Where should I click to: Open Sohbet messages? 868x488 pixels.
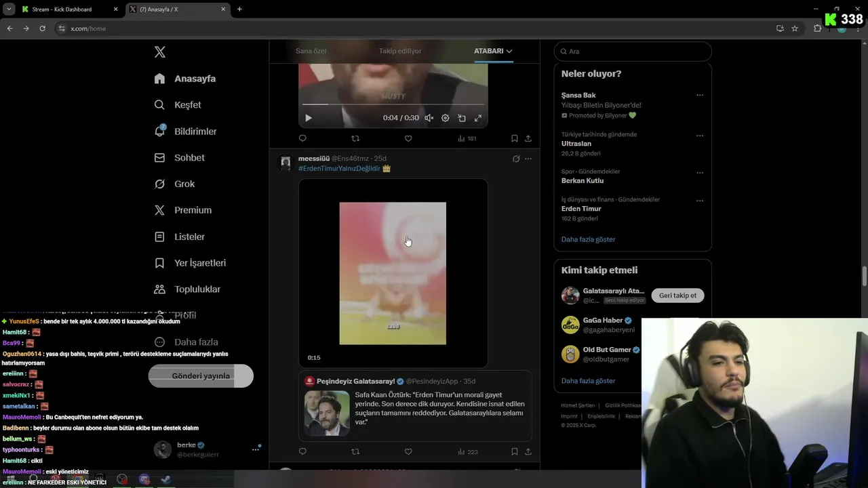tap(179, 157)
